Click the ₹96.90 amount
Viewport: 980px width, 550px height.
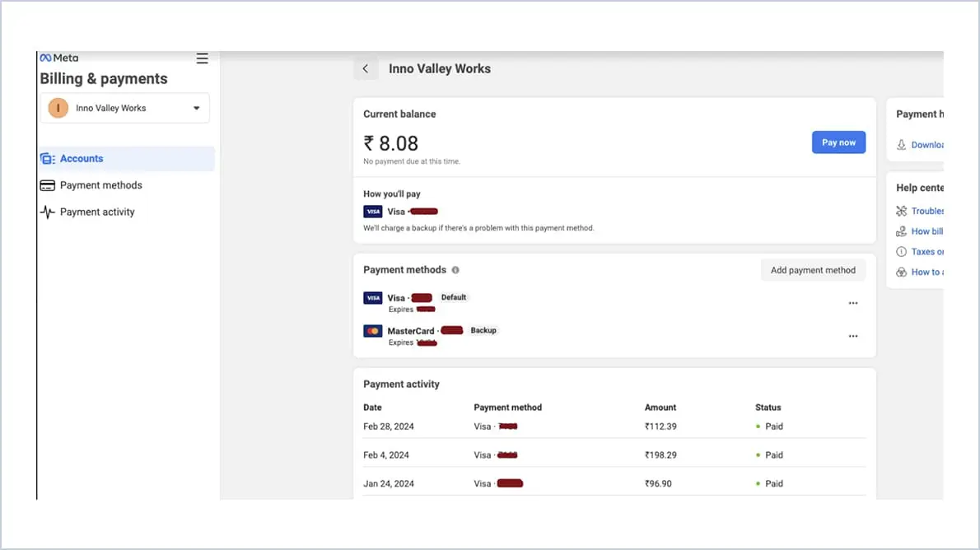(x=658, y=484)
